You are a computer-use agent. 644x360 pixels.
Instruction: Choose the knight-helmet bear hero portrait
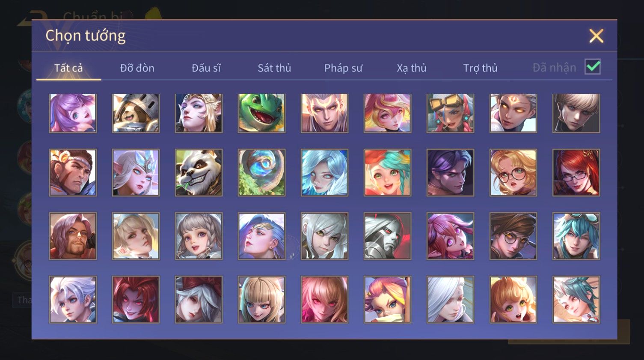pyautogui.click(x=136, y=113)
